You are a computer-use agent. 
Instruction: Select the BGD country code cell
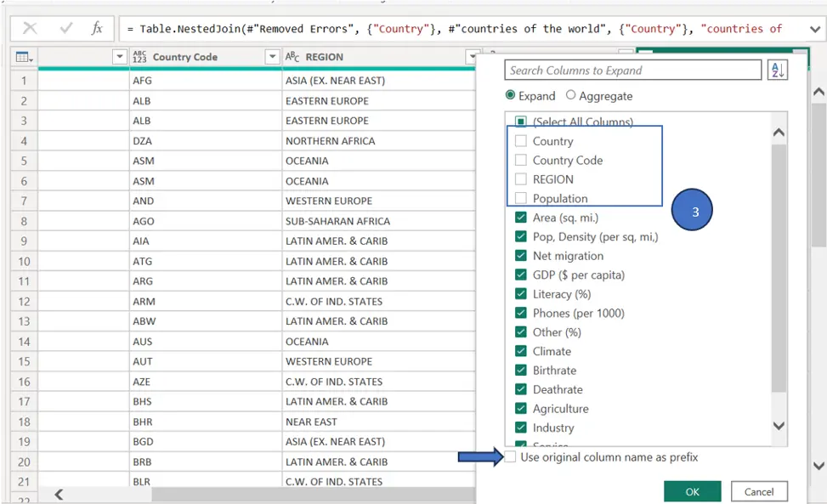point(206,442)
